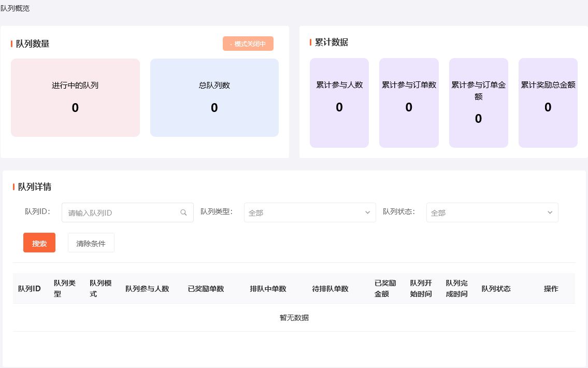
Task: Click the 队列参与人数 column header
Action: point(147,289)
